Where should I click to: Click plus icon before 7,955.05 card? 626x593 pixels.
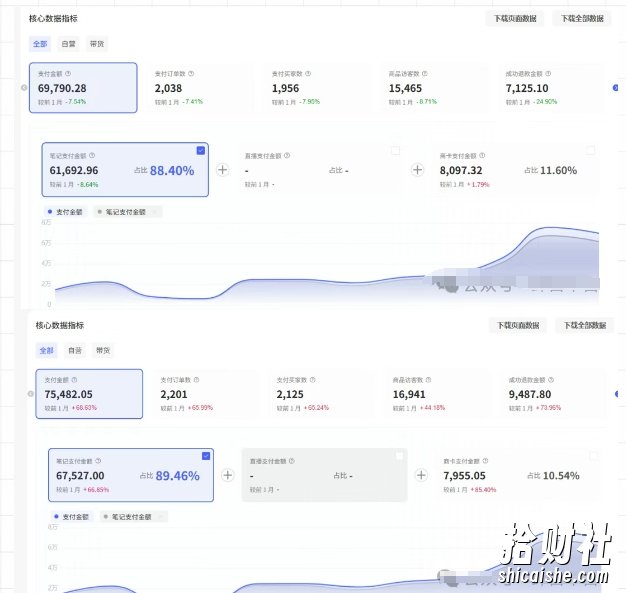click(x=421, y=475)
